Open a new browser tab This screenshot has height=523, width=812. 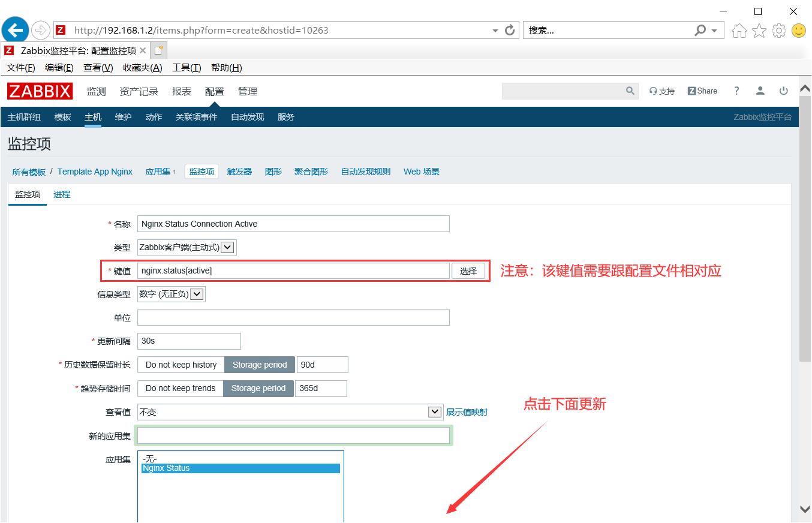[x=158, y=50]
